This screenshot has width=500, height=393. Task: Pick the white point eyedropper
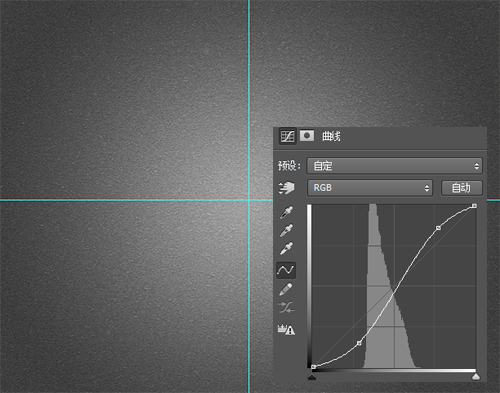286,248
